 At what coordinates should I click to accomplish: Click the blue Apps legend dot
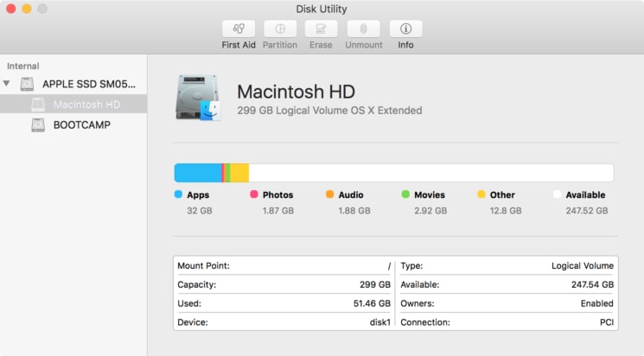[x=178, y=195]
